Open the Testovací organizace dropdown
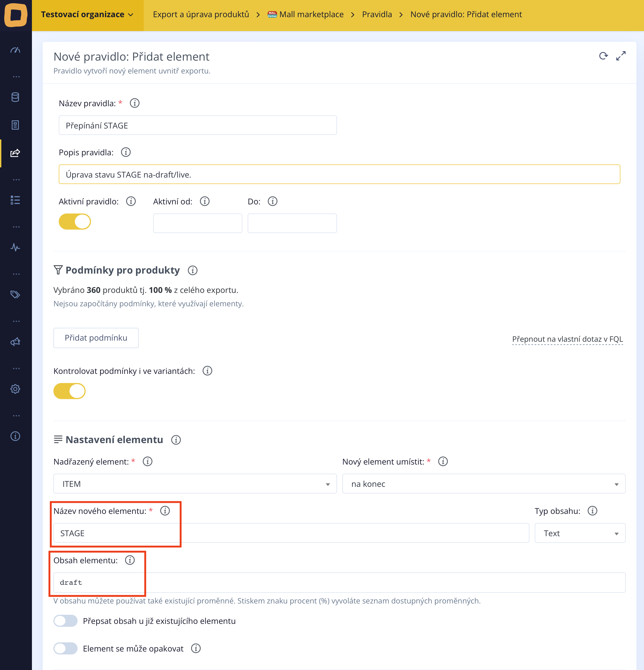644x670 pixels. tap(87, 15)
